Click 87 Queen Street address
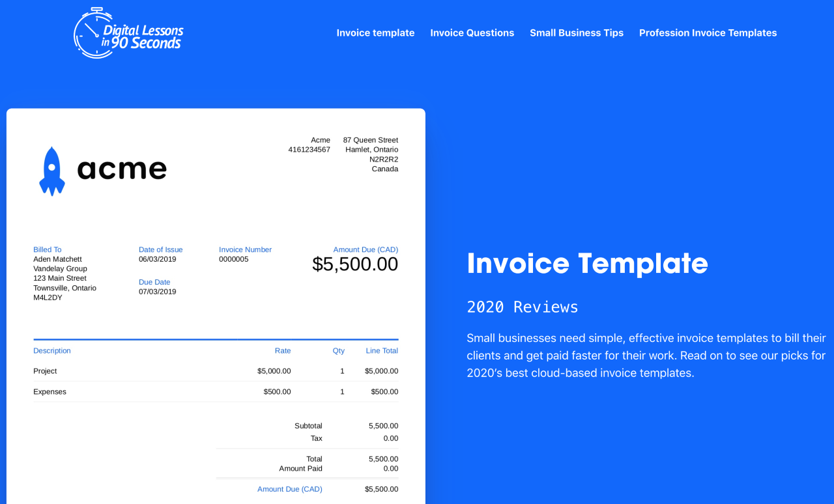 point(371,140)
